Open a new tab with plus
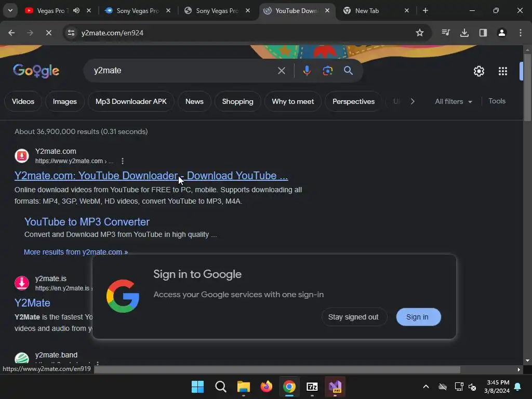Viewport: 532px width, 399px height. [425, 10]
